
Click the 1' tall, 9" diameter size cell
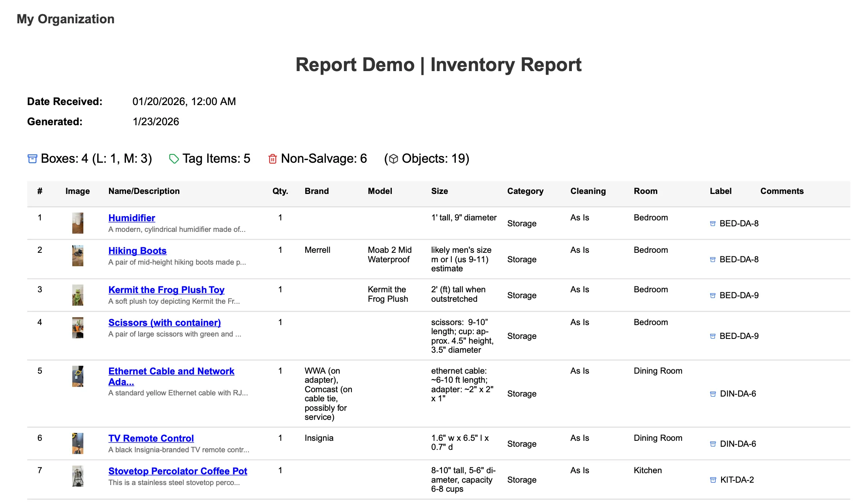[464, 218]
